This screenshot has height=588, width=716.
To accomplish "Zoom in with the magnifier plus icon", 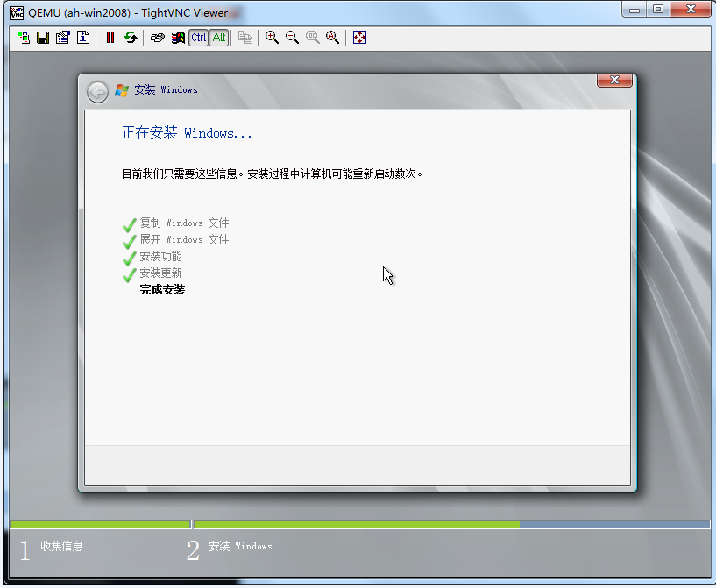I will click(x=272, y=38).
